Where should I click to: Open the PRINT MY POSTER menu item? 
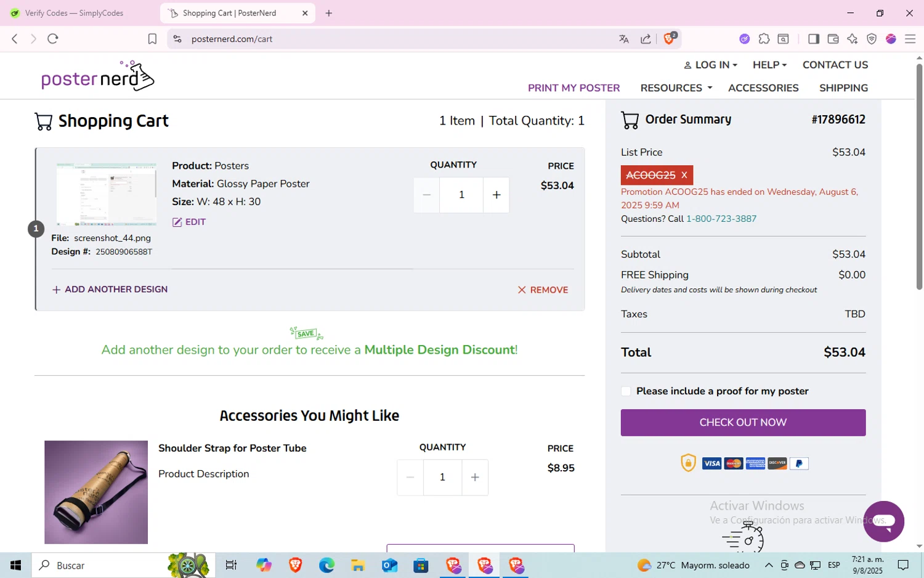pyautogui.click(x=573, y=88)
